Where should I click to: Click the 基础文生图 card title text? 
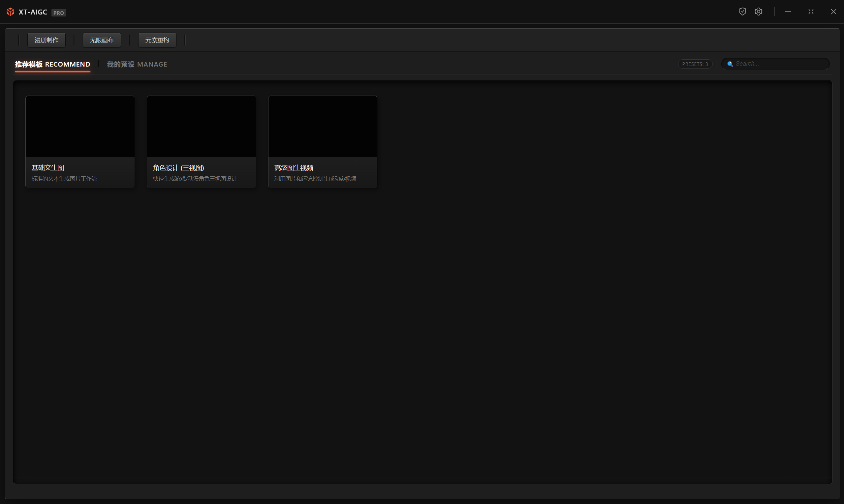pyautogui.click(x=48, y=168)
